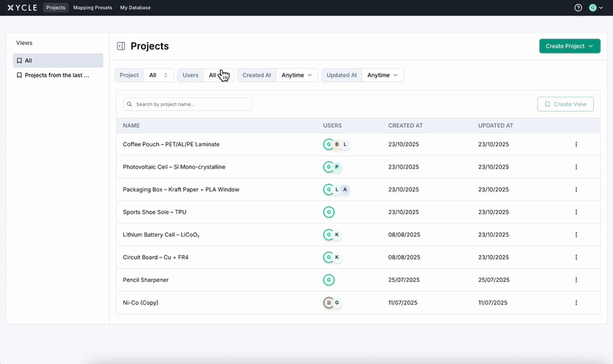Click updated date 11/07/2025 in Ni-Co row
613x364 pixels.
(493, 303)
